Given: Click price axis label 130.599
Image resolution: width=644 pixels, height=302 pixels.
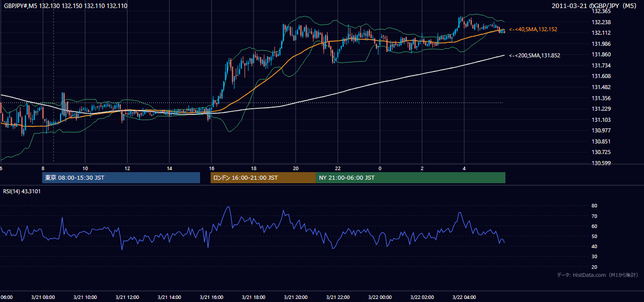Looking at the screenshot, I should click(601, 163).
